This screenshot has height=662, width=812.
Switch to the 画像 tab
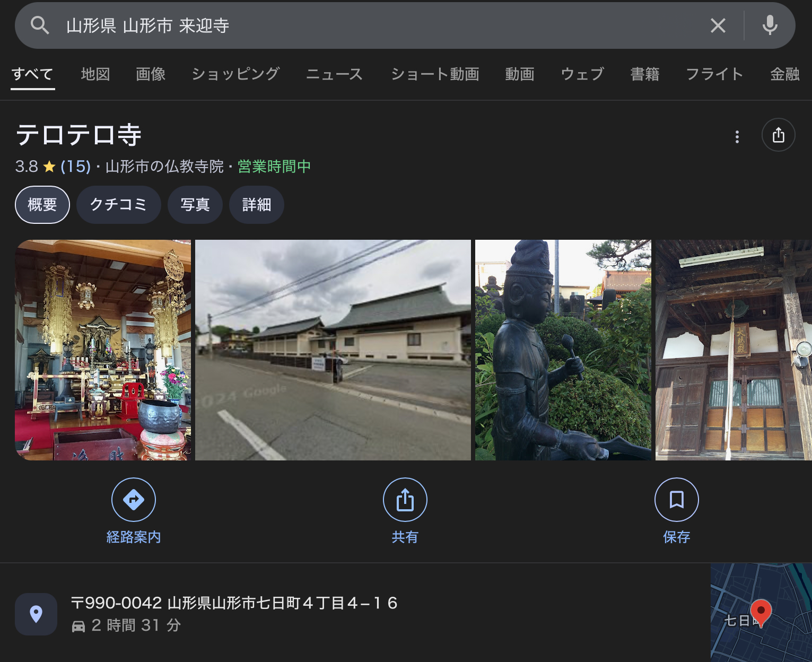151,74
